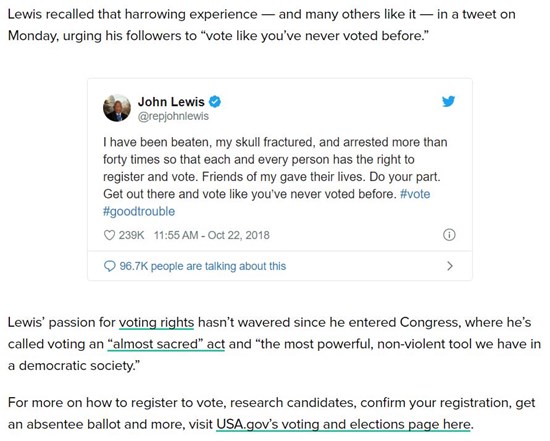550x441 pixels.
Task: Open the 11:55 AM - Oct 22, 2018 timestamp
Action: (212, 235)
